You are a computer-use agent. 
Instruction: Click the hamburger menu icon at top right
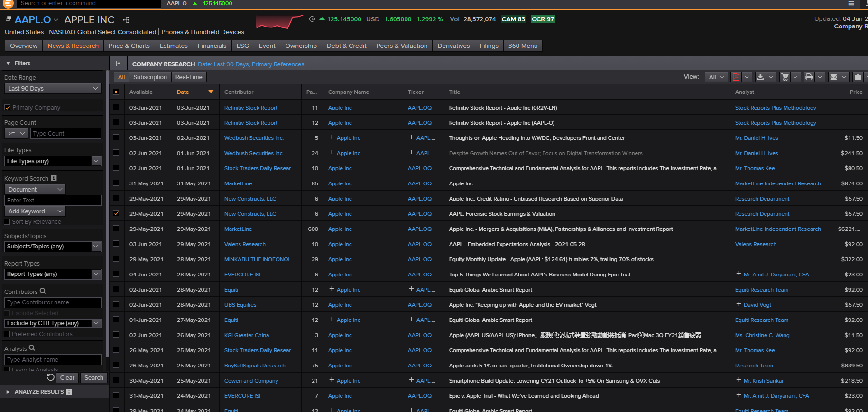click(851, 3)
